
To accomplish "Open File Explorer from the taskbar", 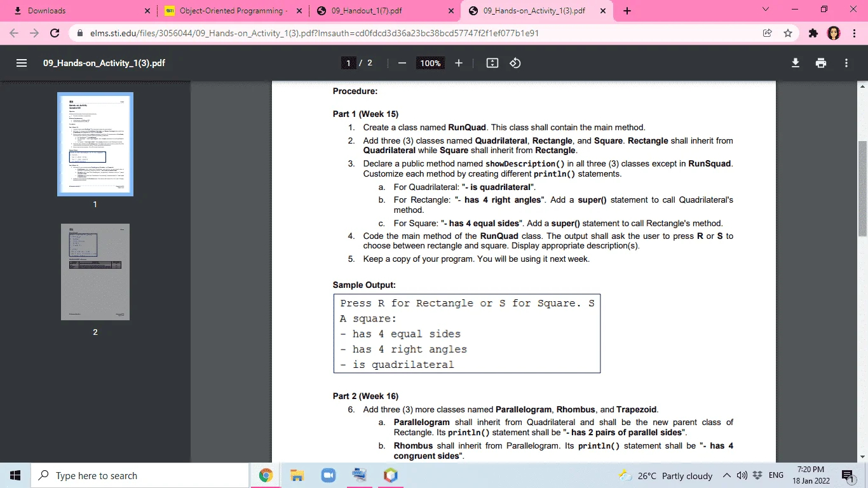I will click(297, 475).
